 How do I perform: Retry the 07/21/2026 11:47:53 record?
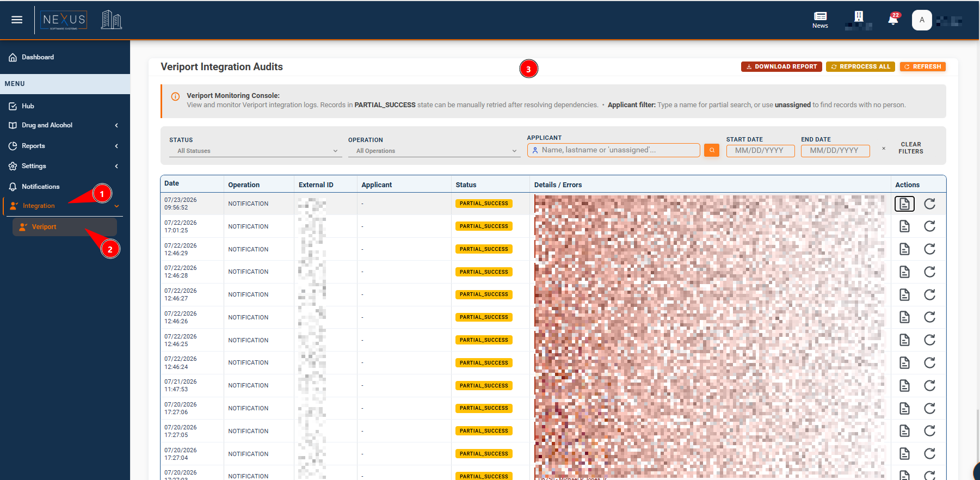(930, 386)
